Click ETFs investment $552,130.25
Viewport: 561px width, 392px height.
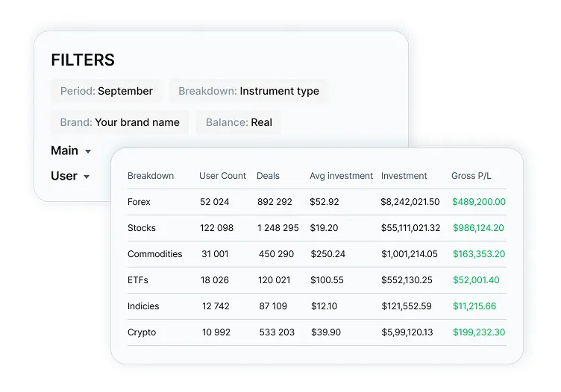407,280
